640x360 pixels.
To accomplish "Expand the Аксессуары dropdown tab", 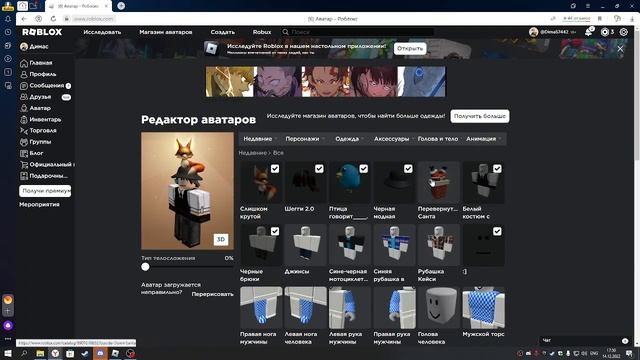I will [x=393, y=139].
